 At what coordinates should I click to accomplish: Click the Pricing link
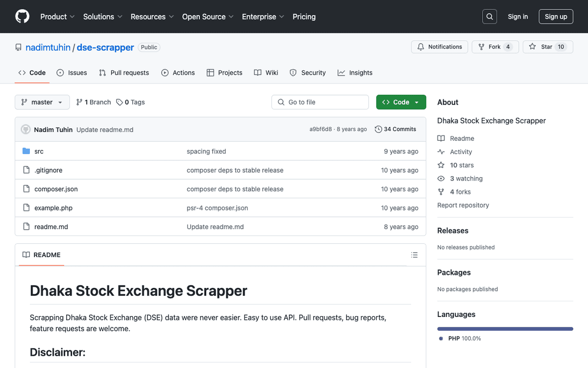304,17
